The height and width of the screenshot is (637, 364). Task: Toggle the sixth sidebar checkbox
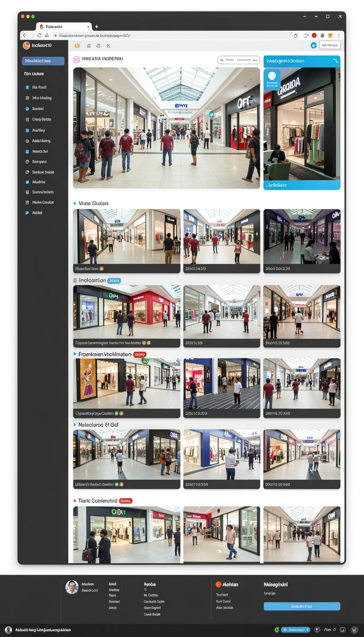(x=27, y=141)
